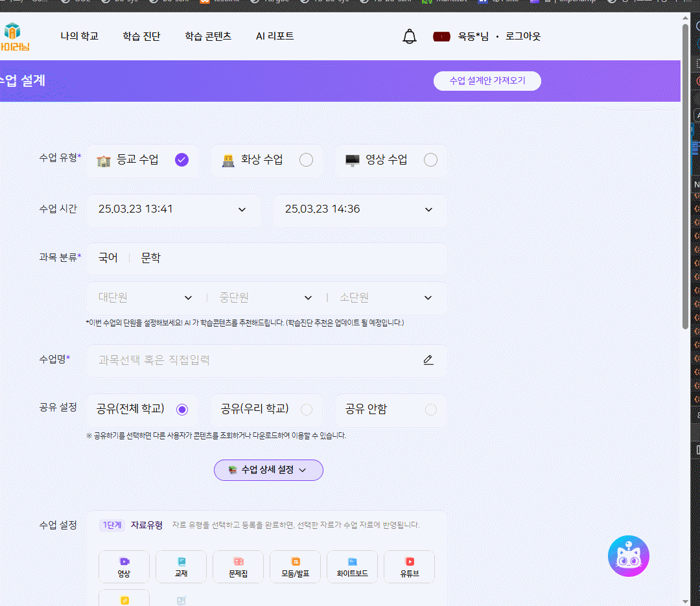
Task: Click the pencil edit icon in 수업명
Action: (428, 360)
